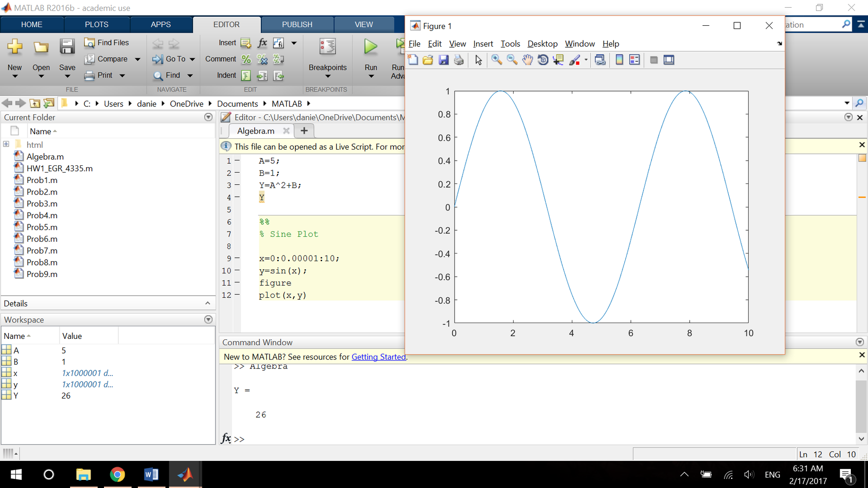The height and width of the screenshot is (488, 868).
Task: Expand the html folder tree node
Action: click(6, 144)
